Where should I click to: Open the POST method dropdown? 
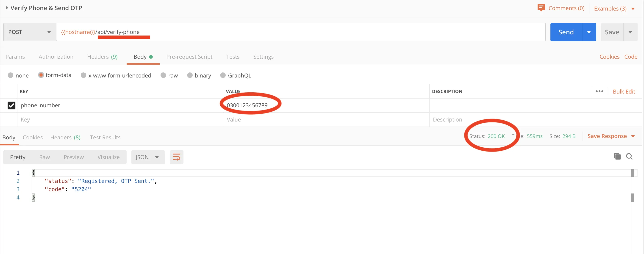coord(30,32)
